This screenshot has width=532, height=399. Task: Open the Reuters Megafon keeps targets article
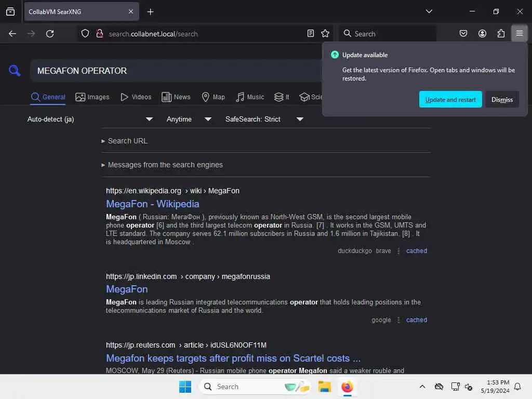point(233,358)
